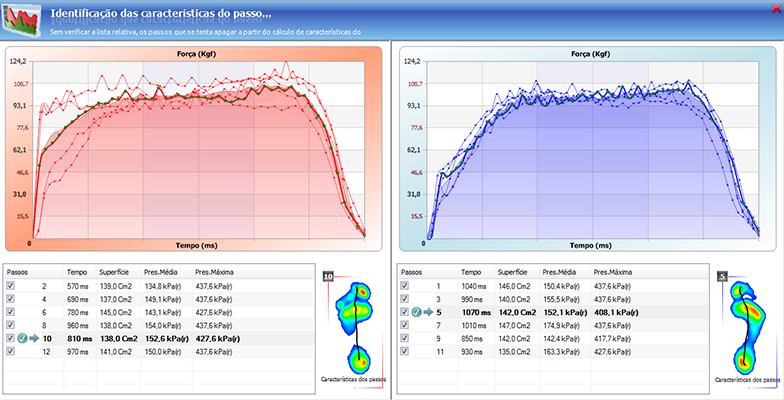The image size is (784, 400).
Task: Select step 9 row with 850 ms
Action: [x=500, y=339]
